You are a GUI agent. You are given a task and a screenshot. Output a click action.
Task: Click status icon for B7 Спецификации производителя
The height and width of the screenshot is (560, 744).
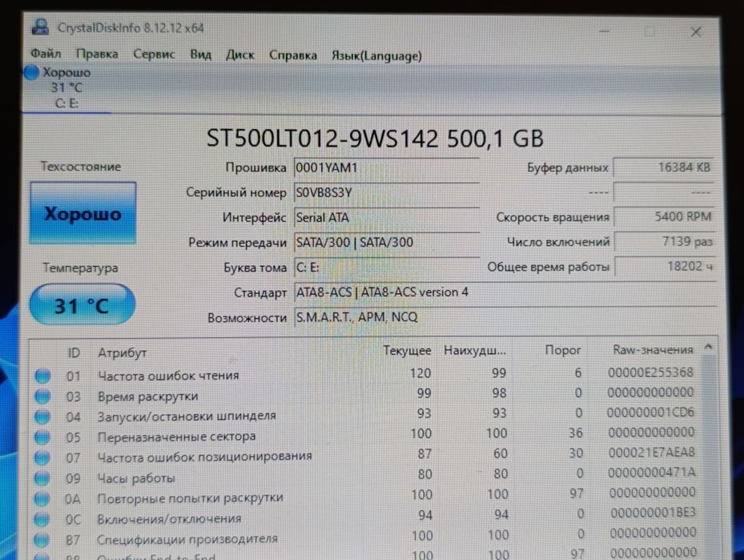pos(42,540)
